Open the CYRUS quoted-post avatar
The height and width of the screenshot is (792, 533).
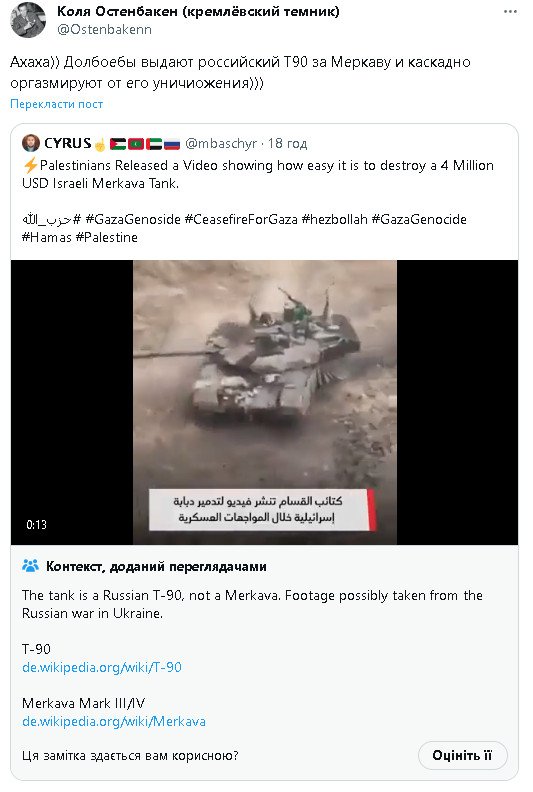(x=31, y=143)
